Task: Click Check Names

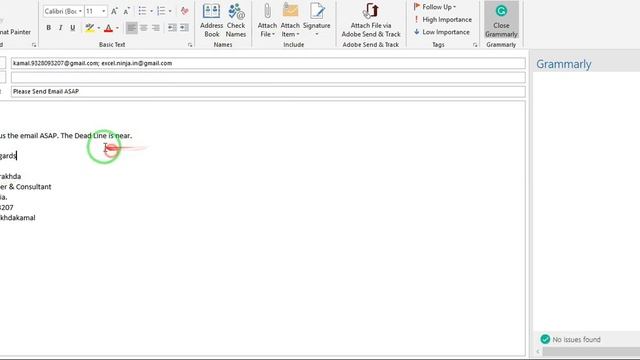Action: coord(236,20)
